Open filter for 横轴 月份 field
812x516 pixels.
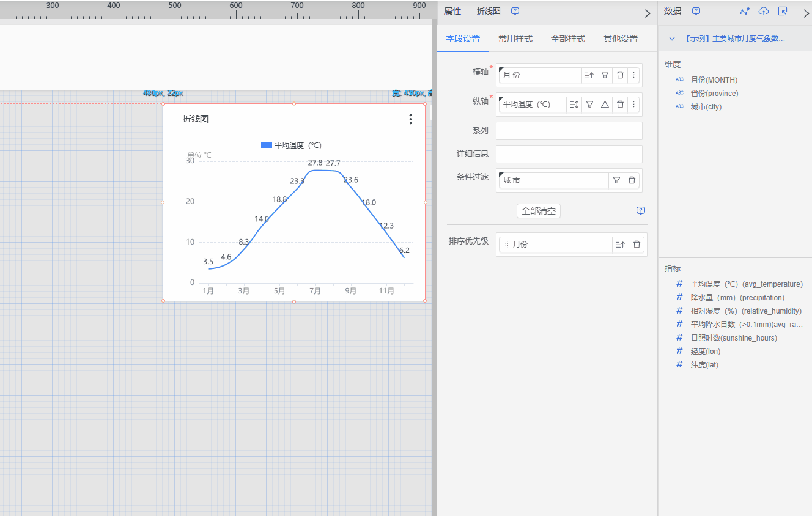(x=605, y=75)
